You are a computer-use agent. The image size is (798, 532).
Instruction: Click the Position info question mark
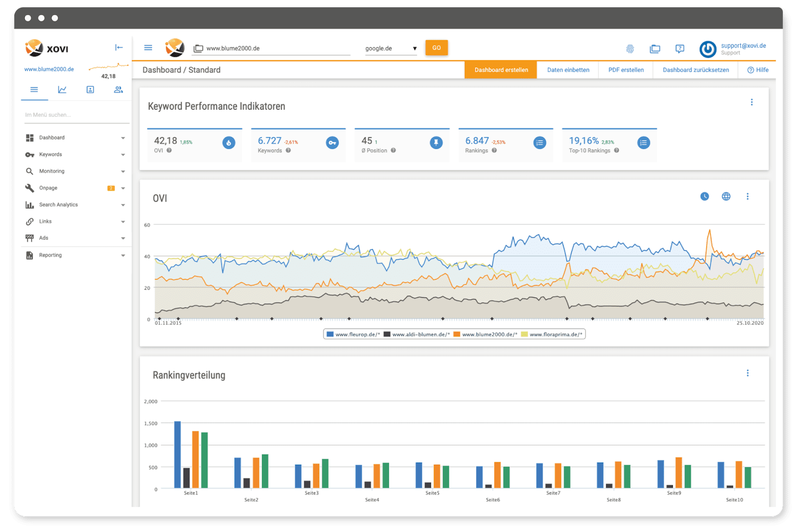tap(394, 151)
